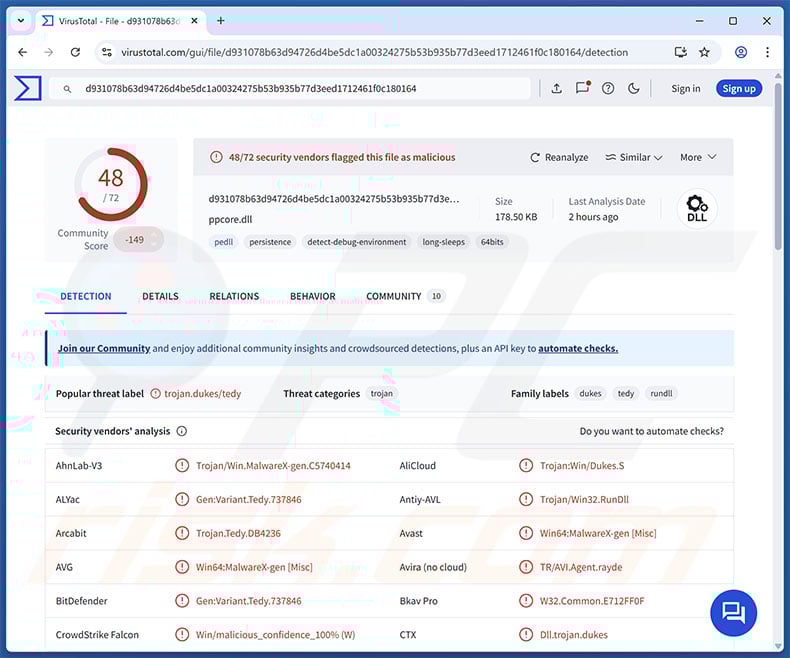Click the Dll.trojan.dukes detection name
Screen dimensions: 790x658
[x=574, y=635]
